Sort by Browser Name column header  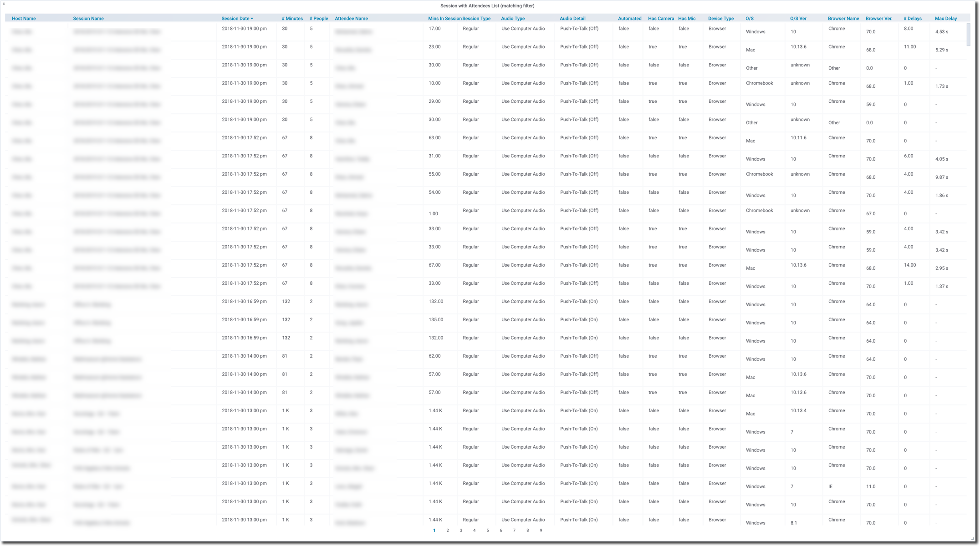click(843, 19)
